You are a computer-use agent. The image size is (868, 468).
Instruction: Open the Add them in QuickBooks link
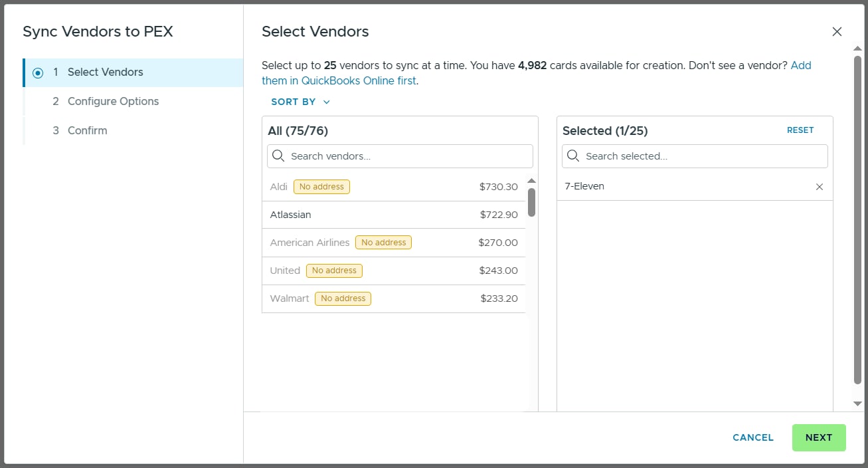[x=537, y=73]
